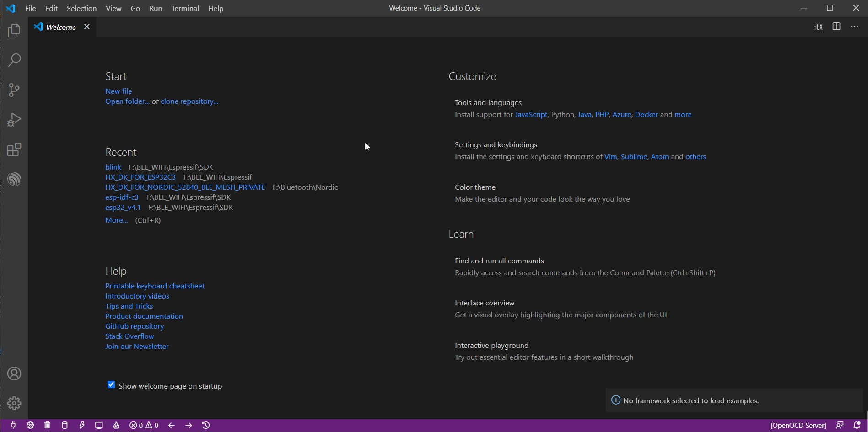Open the Go menu
Image resolution: width=868 pixels, height=432 pixels.
coord(135,8)
